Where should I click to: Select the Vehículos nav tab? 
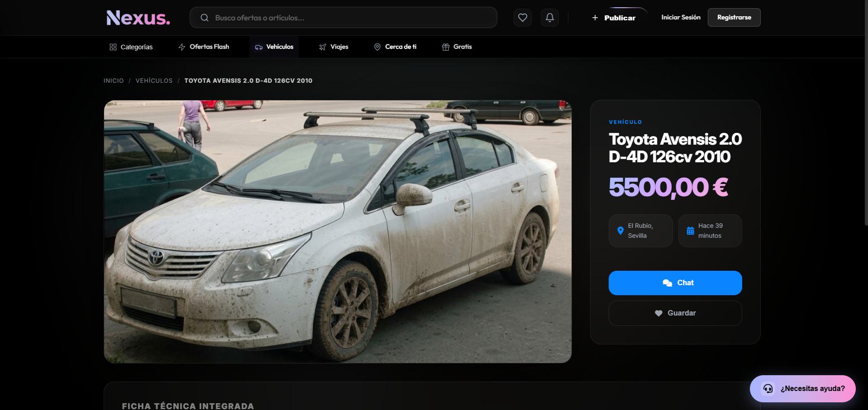coord(274,47)
